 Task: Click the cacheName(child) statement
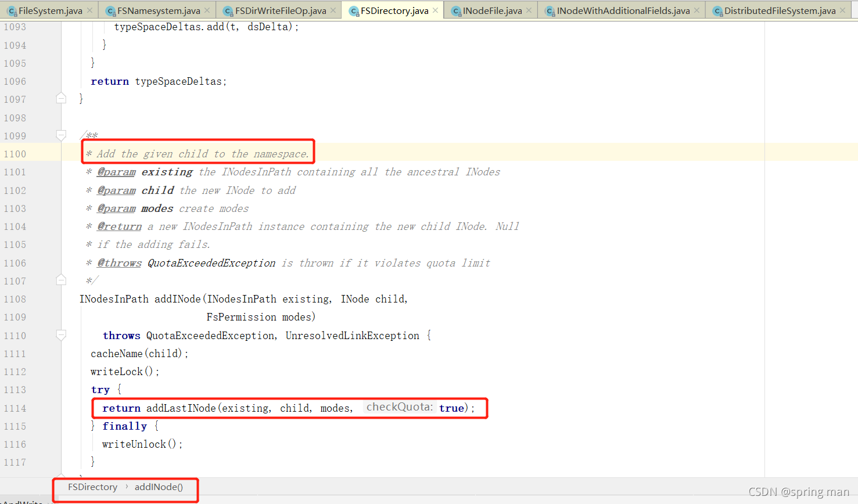point(139,354)
